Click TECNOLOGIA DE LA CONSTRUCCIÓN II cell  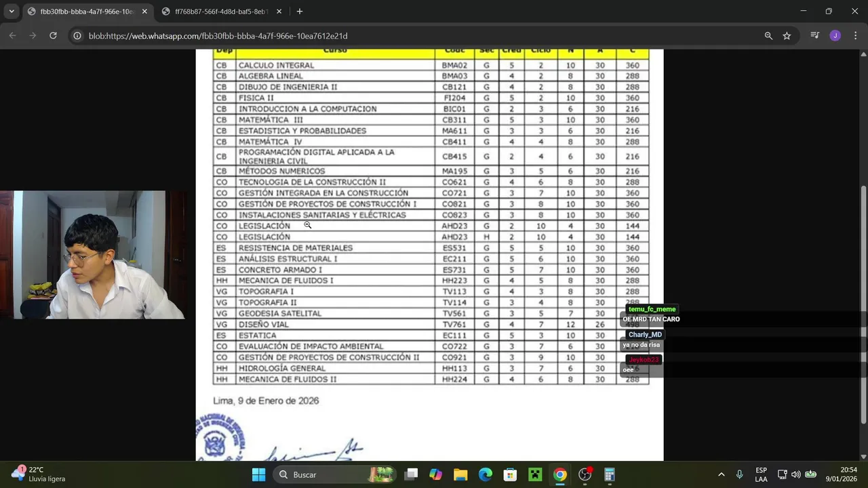335,182
